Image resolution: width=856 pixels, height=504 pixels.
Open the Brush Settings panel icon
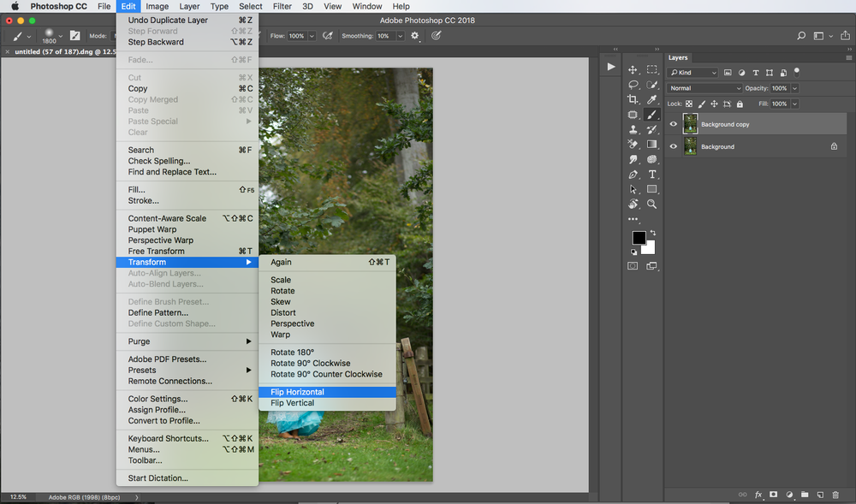(74, 35)
